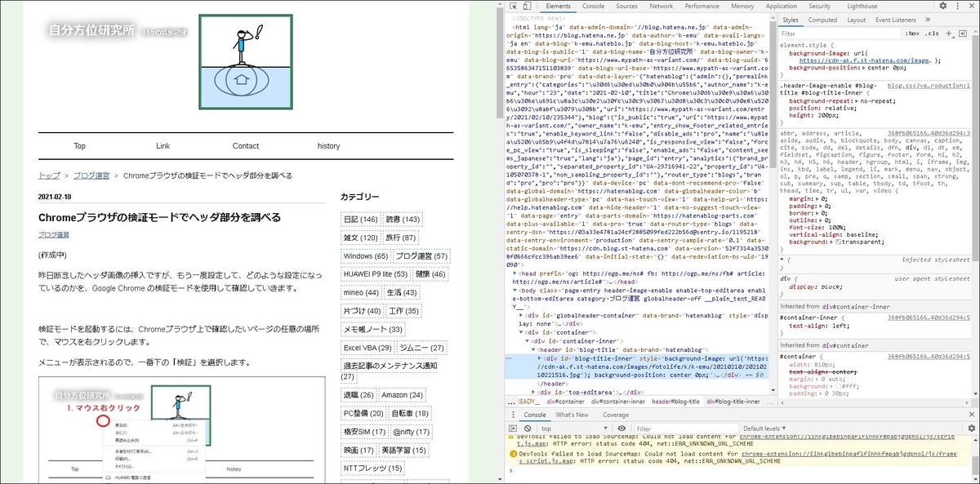Screen dimensions: 980x484
Task: Click the Contact navigation link on blog
Action: [245, 146]
